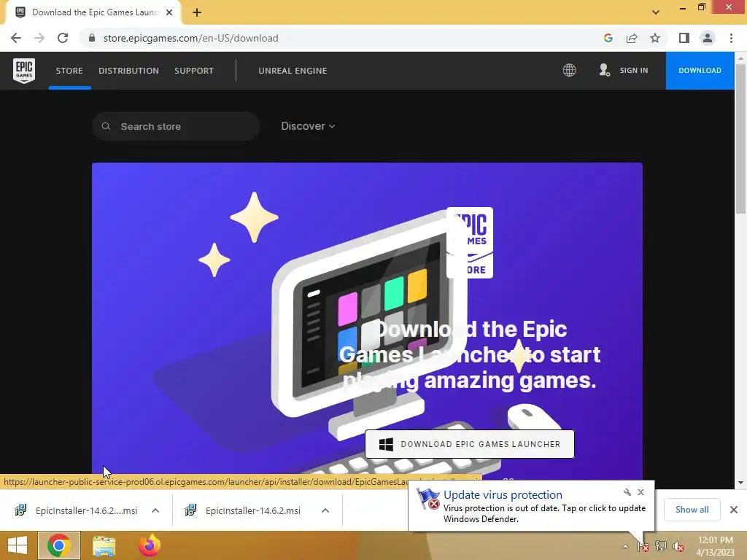Screen dimensions: 747x560
Task: Click the address bar URL
Action: pyautogui.click(x=190, y=38)
